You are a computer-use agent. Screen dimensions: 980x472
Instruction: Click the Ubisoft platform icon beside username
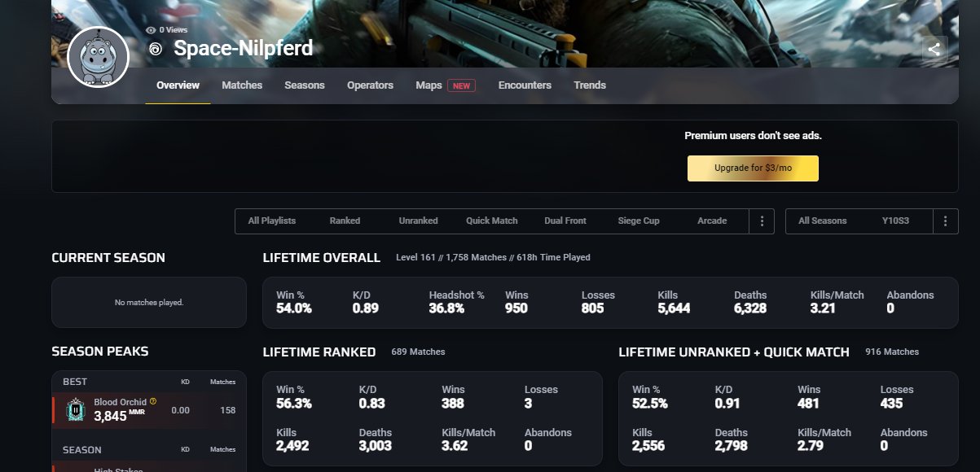tap(156, 49)
